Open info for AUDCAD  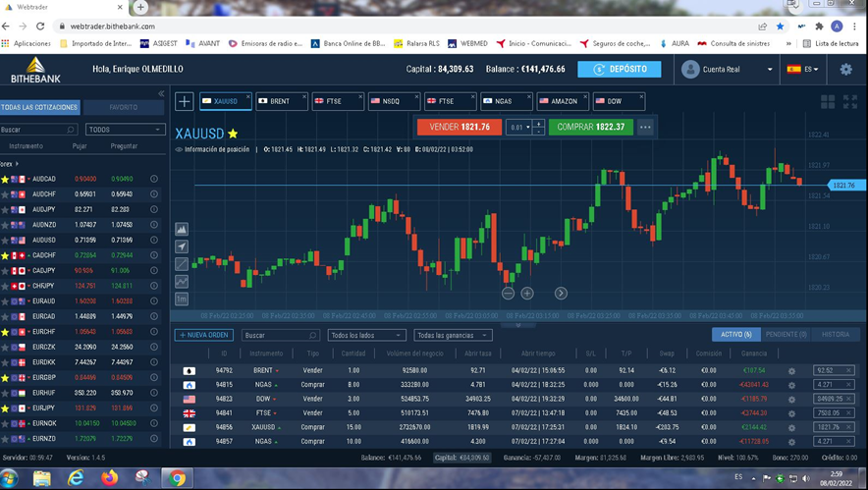(x=154, y=179)
